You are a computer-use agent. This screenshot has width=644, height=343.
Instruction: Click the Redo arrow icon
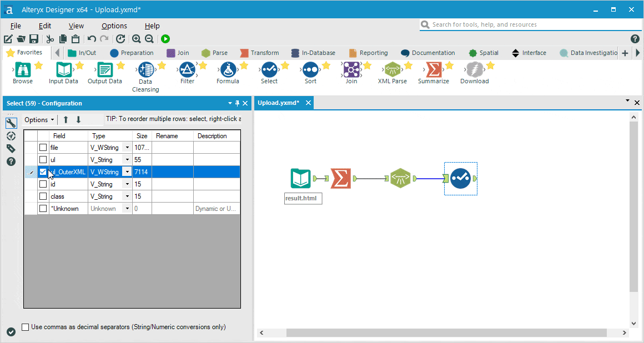pyautogui.click(x=104, y=39)
